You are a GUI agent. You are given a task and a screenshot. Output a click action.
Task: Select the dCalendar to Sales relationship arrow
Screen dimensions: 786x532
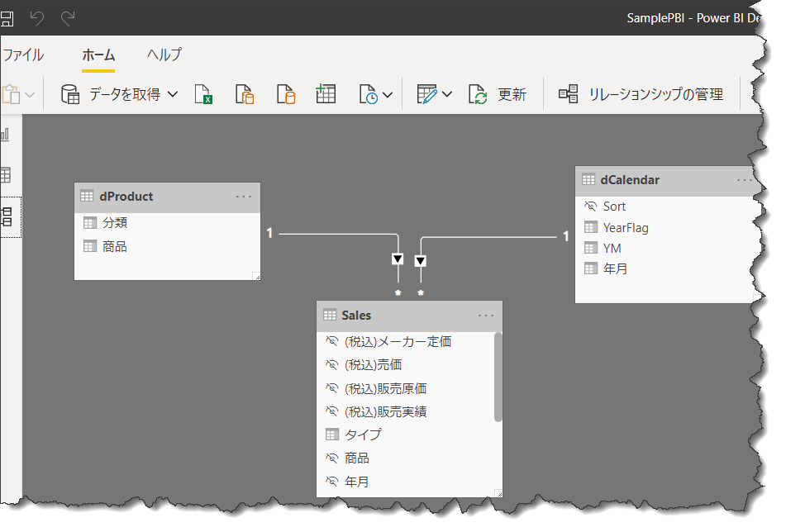click(x=421, y=261)
